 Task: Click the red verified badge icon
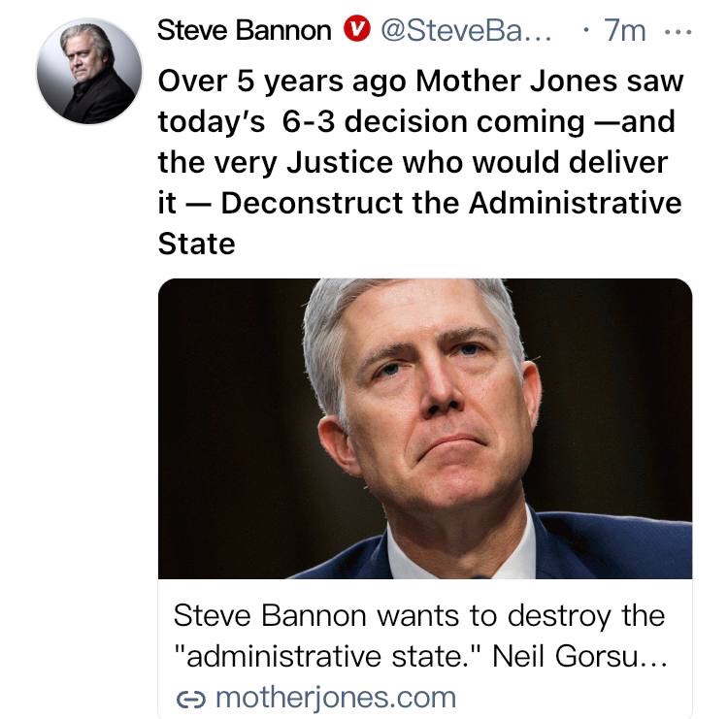tap(357, 31)
